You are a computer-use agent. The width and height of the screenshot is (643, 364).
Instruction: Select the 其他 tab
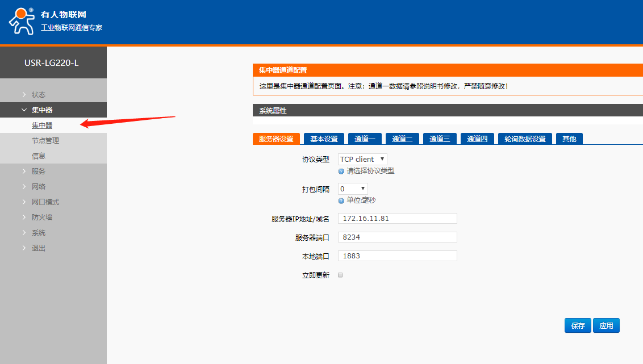[x=569, y=139]
